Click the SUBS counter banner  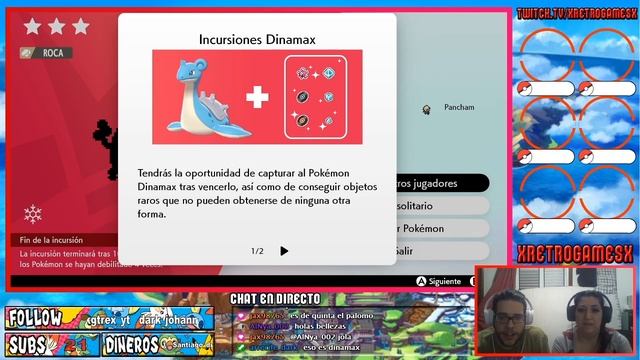coord(52,345)
